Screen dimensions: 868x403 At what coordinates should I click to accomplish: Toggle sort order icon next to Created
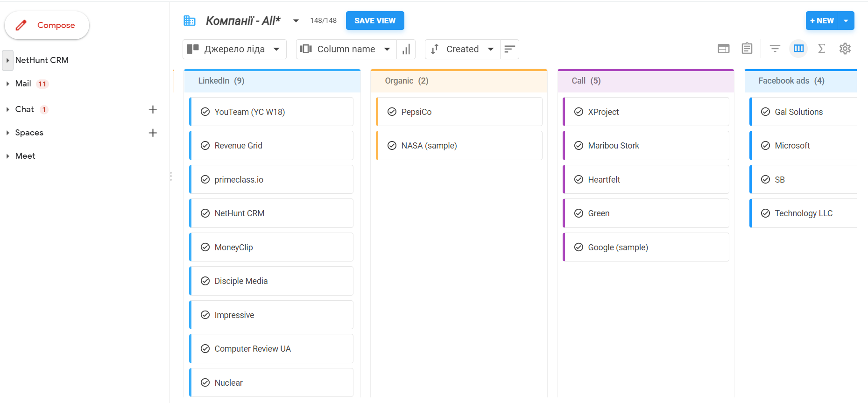coord(509,49)
